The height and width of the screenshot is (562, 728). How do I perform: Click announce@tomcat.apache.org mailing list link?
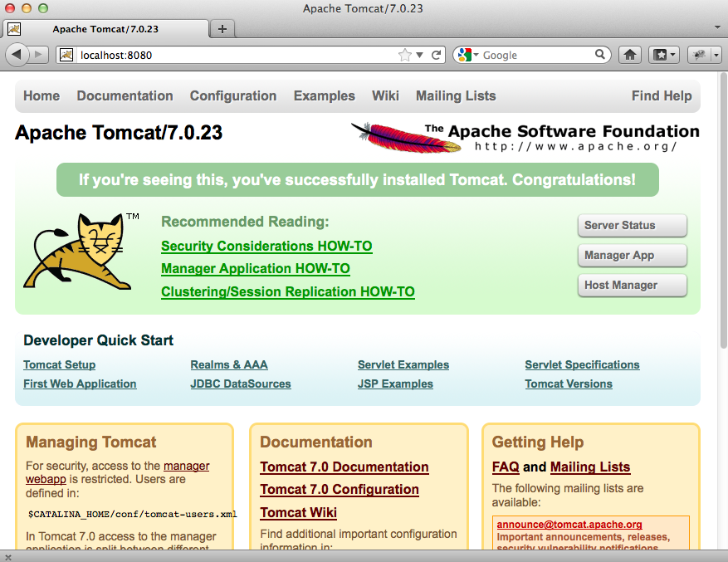click(569, 525)
